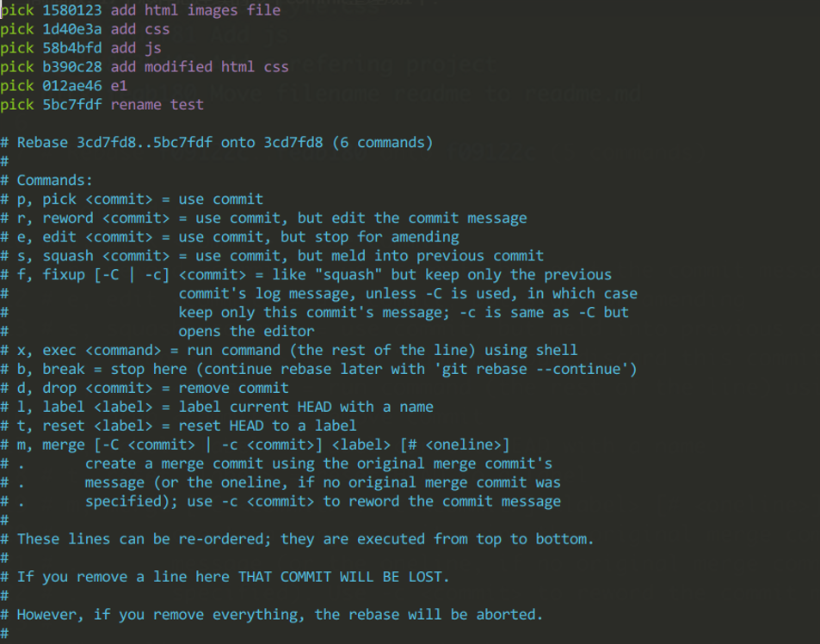820x644 pixels.
Task: Click the 'drop <commit>' help line
Action: click(x=145, y=388)
